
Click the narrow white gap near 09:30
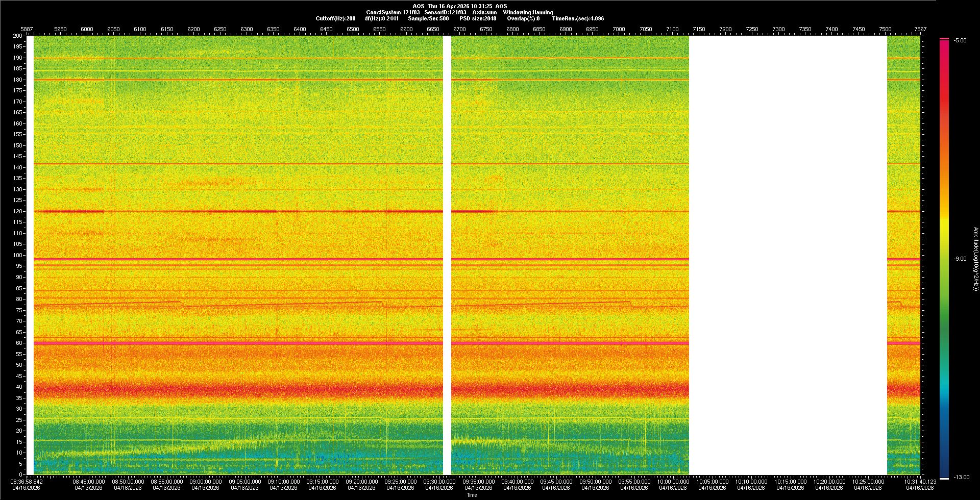[447, 255]
